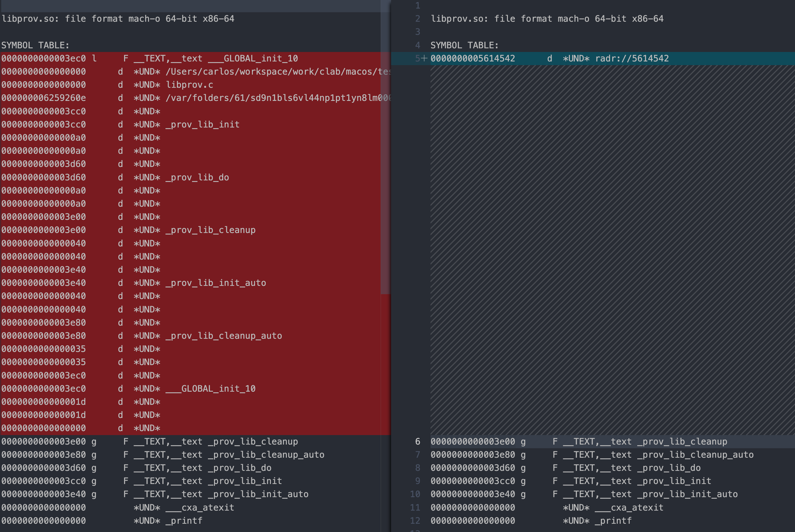Click line number 2 in right gutter
This screenshot has width=795, height=532.
click(x=417, y=19)
